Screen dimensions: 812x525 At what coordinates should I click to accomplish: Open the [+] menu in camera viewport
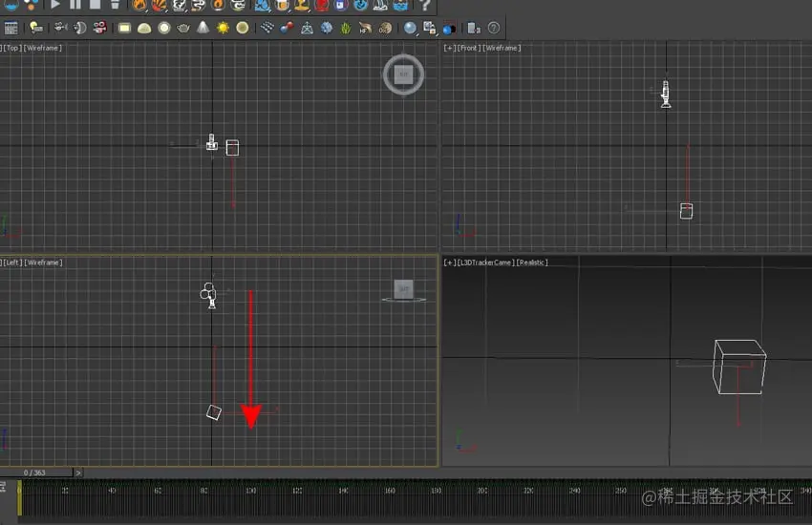(x=450, y=262)
